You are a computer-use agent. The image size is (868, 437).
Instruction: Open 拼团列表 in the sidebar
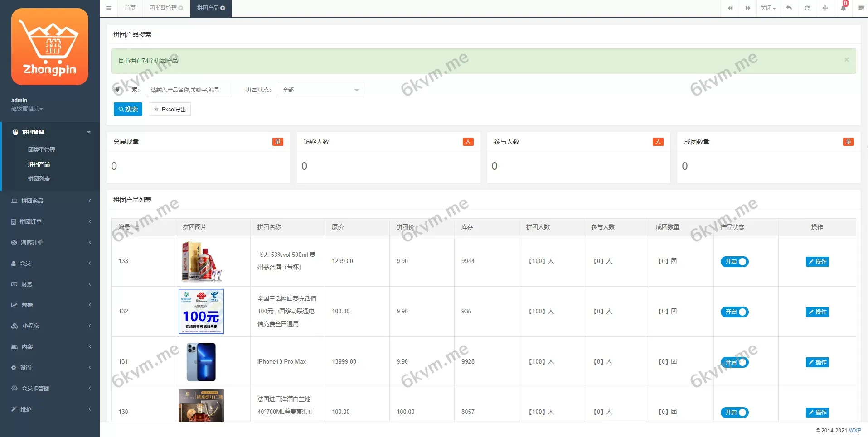tap(39, 179)
